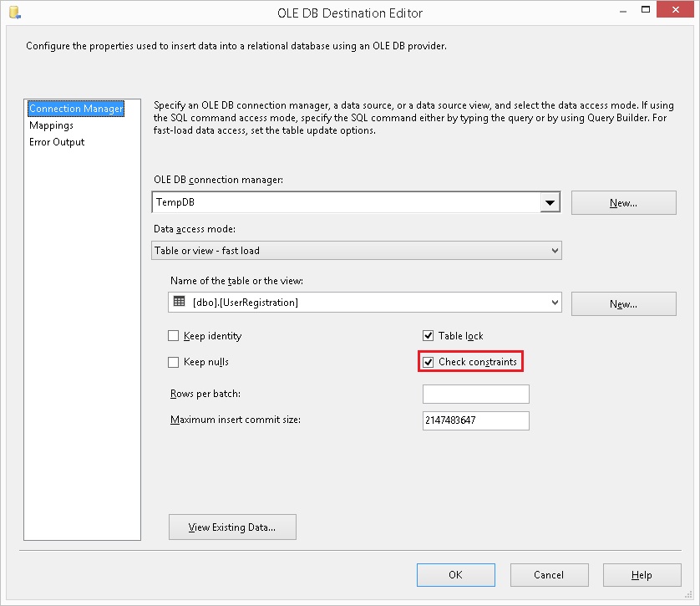Image resolution: width=700 pixels, height=606 pixels.
Task: Disable the Table lock option
Action: 429,335
